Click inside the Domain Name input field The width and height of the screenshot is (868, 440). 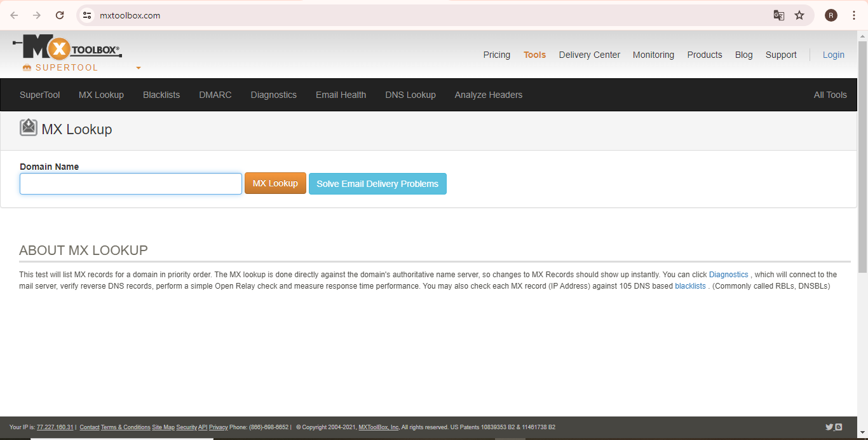(x=130, y=183)
